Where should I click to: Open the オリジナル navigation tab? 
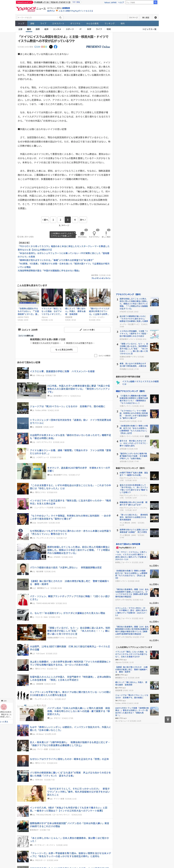pyautogui.click(x=75, y=24)
